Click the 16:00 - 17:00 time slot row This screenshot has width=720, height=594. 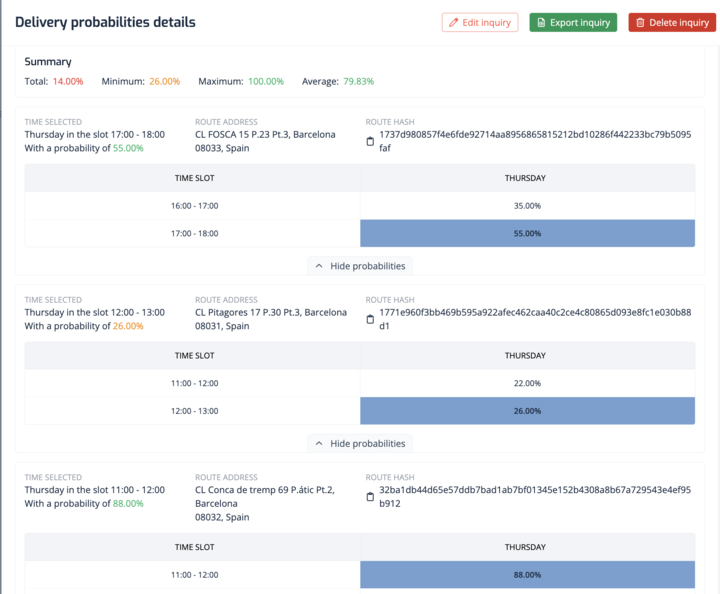tap(360, 206)
